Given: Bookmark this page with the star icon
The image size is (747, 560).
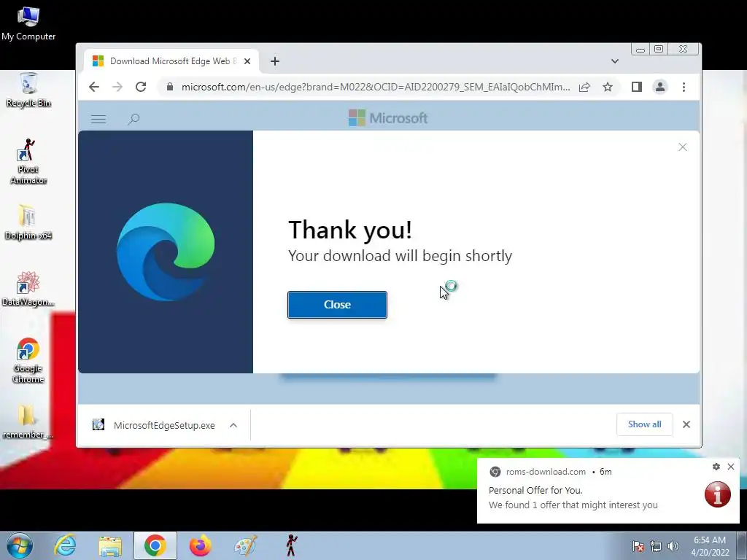Looking at the screenshot, I should pos(608,87).
